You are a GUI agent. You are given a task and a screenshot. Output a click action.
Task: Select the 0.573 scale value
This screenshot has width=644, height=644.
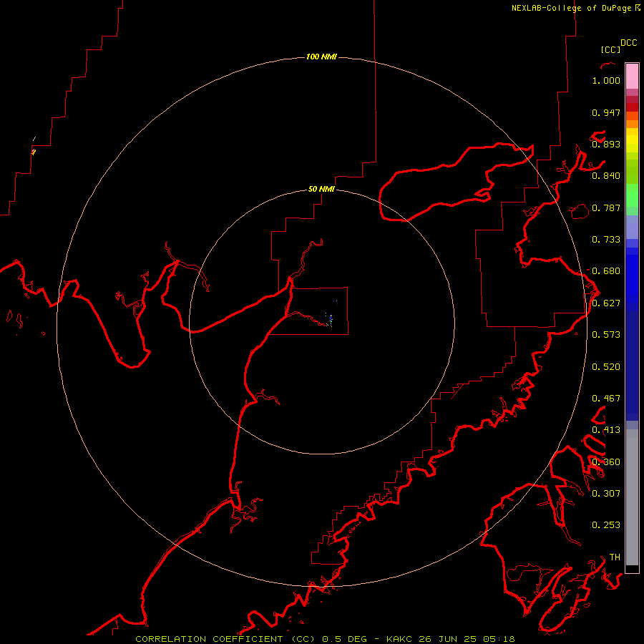[x=606, y=335]
